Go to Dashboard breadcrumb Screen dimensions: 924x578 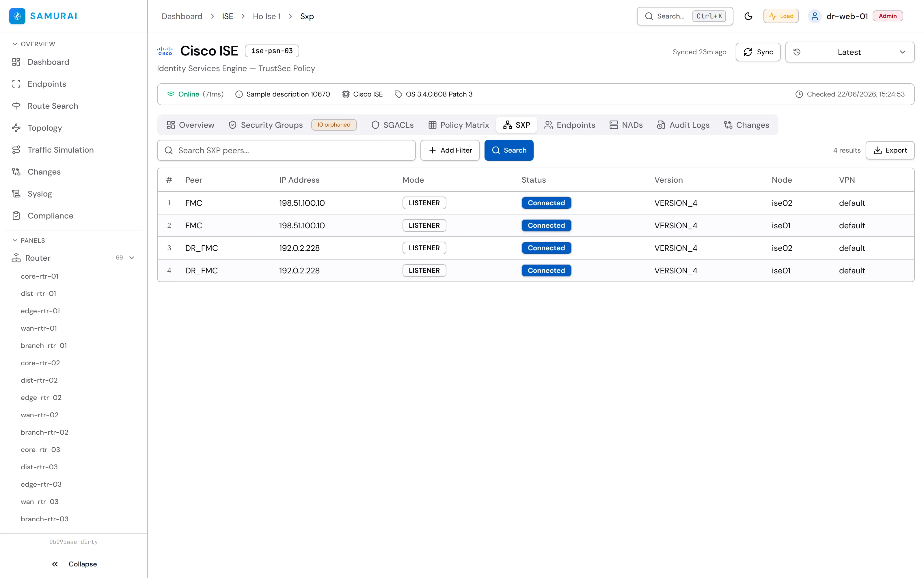(x=182, y=16)
